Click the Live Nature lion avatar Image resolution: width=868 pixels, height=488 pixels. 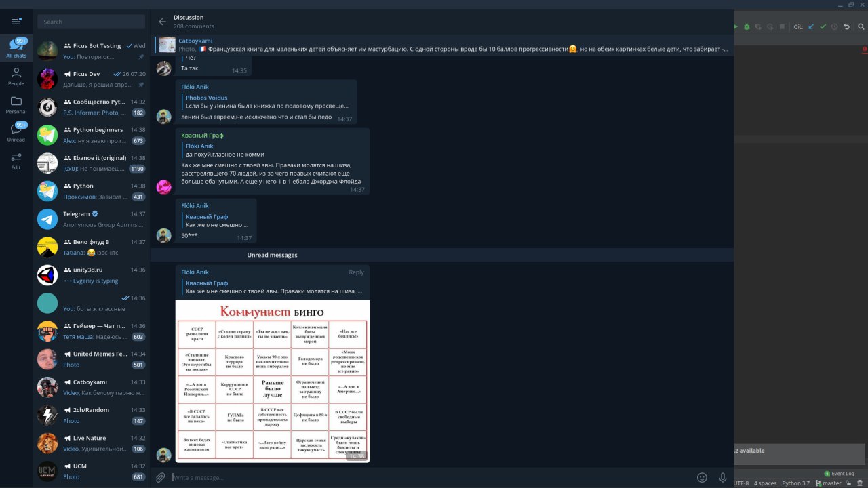(47, 443)
